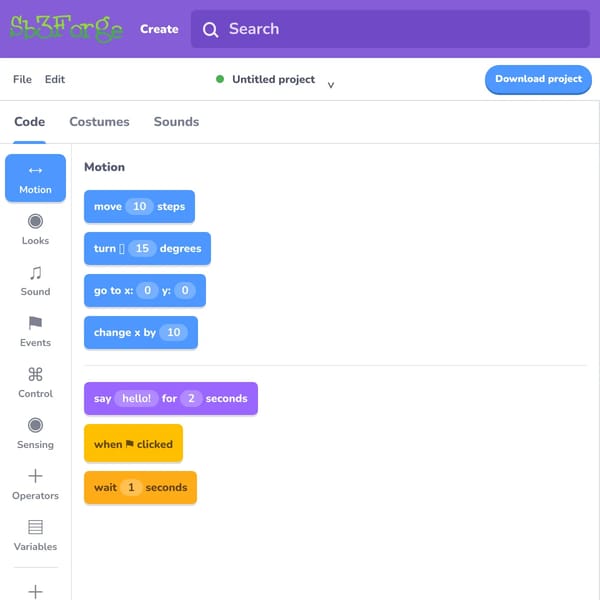
Task: Open the Control blocks category
Action: coord(35,382)
